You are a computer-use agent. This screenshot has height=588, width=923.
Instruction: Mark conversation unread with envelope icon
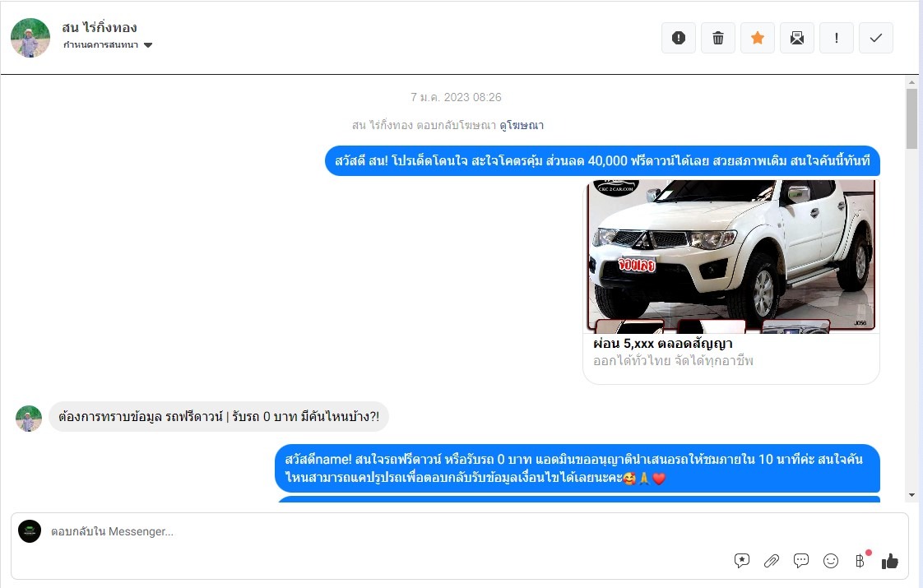797,38
